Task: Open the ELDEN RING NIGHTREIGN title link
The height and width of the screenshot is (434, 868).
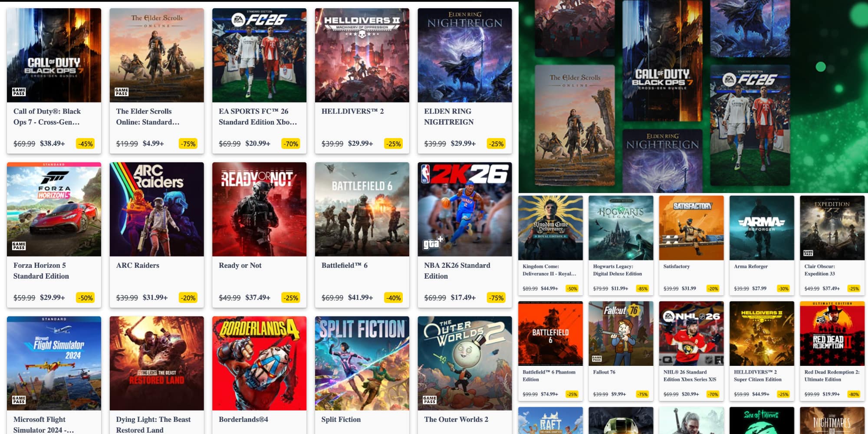Action: pos(449,117)
